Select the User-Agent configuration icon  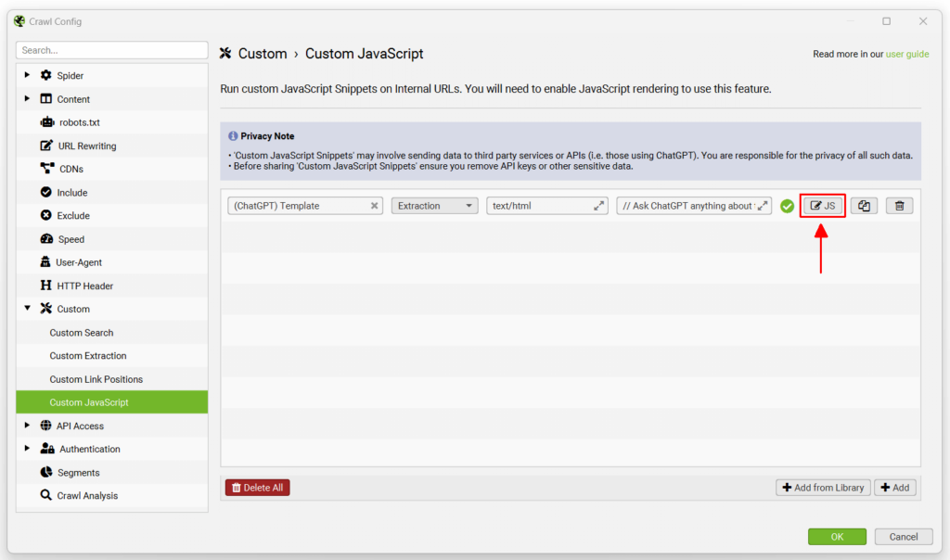47,262
